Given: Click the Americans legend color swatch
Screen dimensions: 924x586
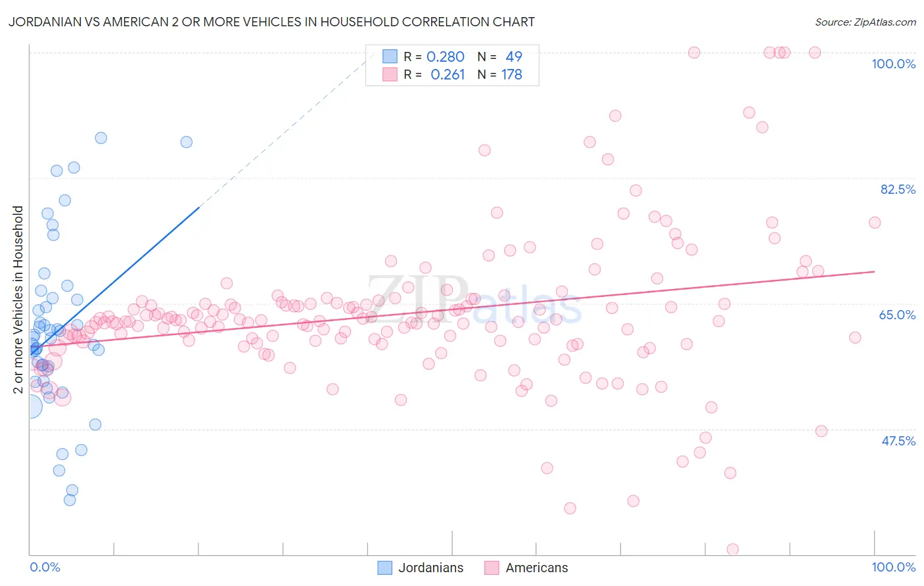Looking at the screenshot, I should [492, 568].
